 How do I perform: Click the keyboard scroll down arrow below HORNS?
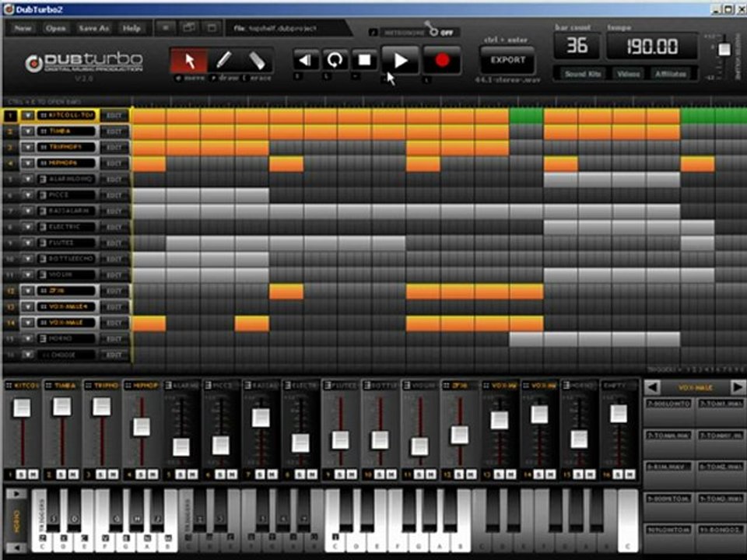(16, 548)
